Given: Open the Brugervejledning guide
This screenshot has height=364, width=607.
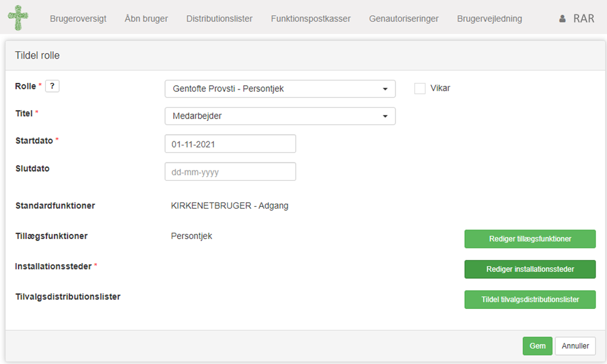Looking at the screenshot, I should point(490,19).
